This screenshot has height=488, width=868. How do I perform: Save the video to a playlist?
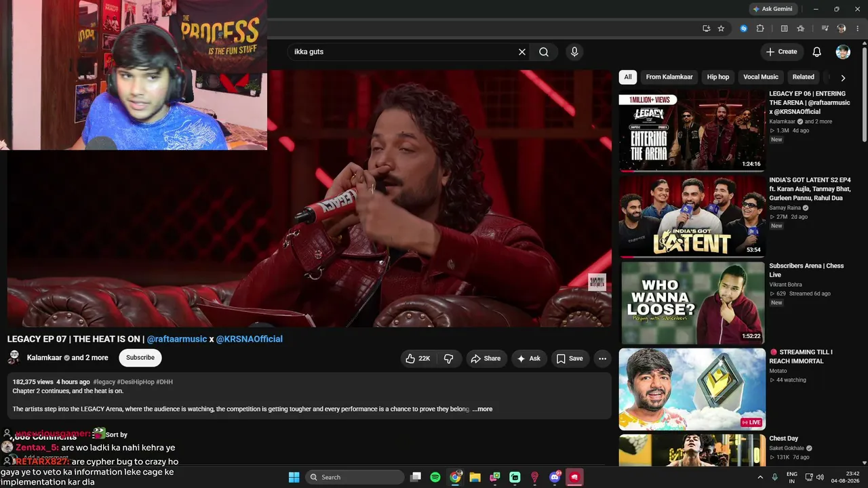click(570, 359)
